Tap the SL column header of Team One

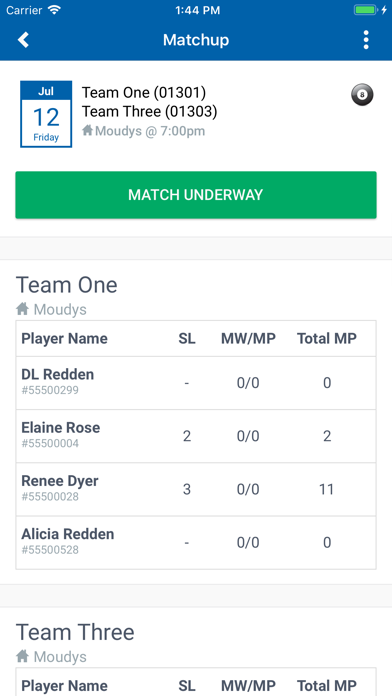tap(187, 339)
